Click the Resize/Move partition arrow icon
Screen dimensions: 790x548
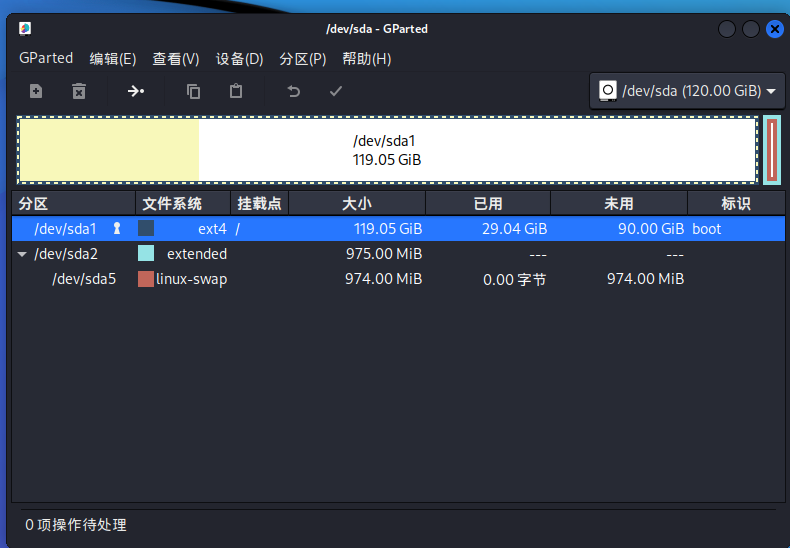point(136,91)
